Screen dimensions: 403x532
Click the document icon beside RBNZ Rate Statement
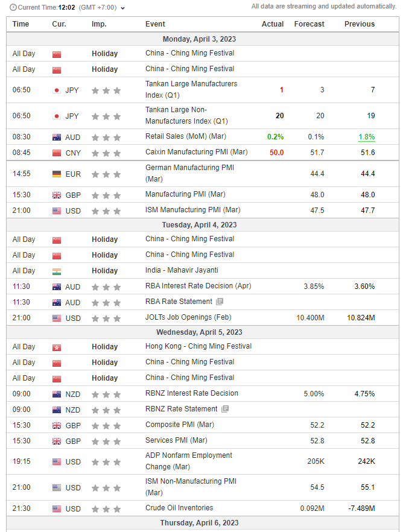(225, 409)
